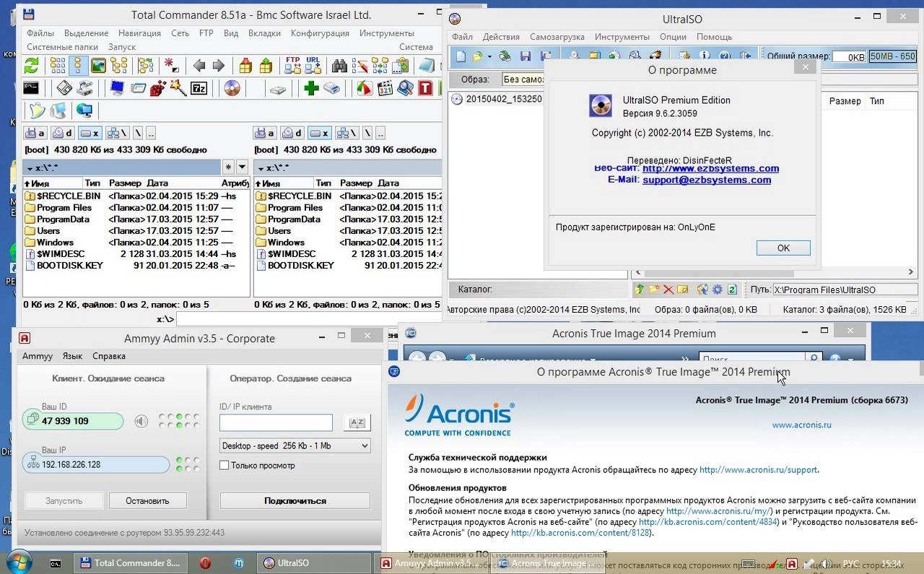Open Файлы menu in Total Commander

40,33
